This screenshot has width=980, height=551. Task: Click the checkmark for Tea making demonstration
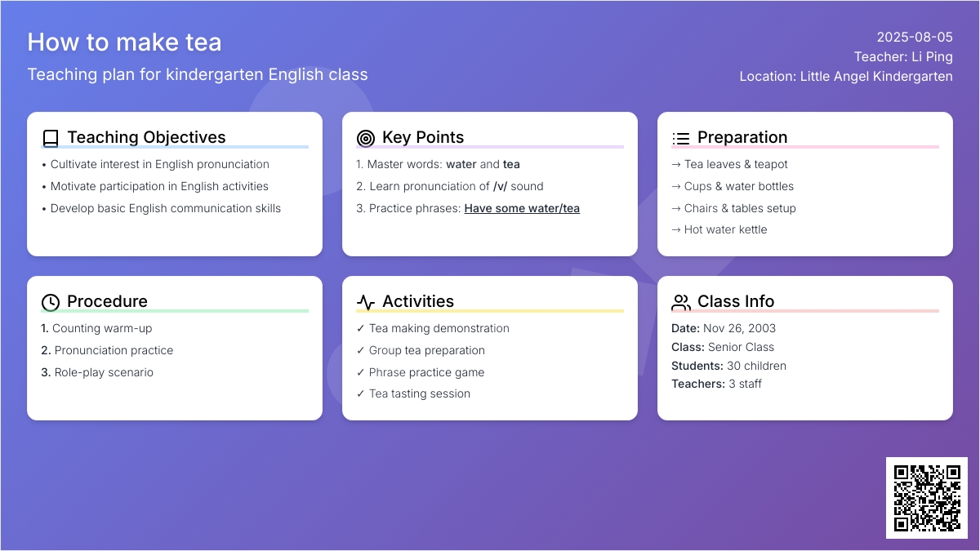(361, 328)
